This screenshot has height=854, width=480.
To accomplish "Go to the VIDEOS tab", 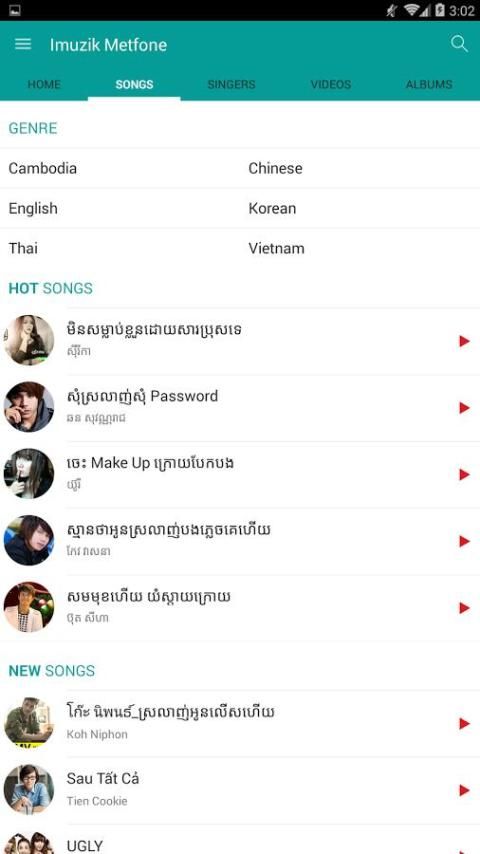I will [x=331, y=84].
